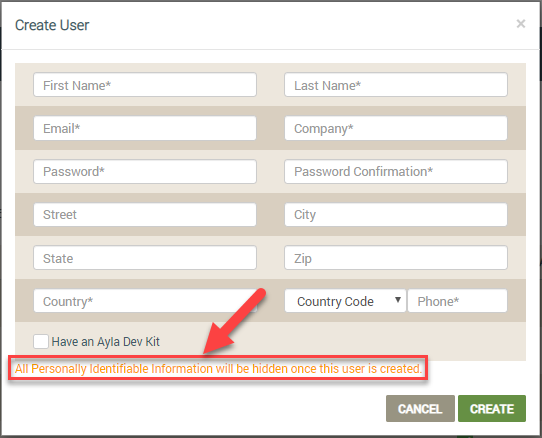This screenshot has width=542, height=438.
Task: Click the Phone number field
Action: click(x=458, y=301)
